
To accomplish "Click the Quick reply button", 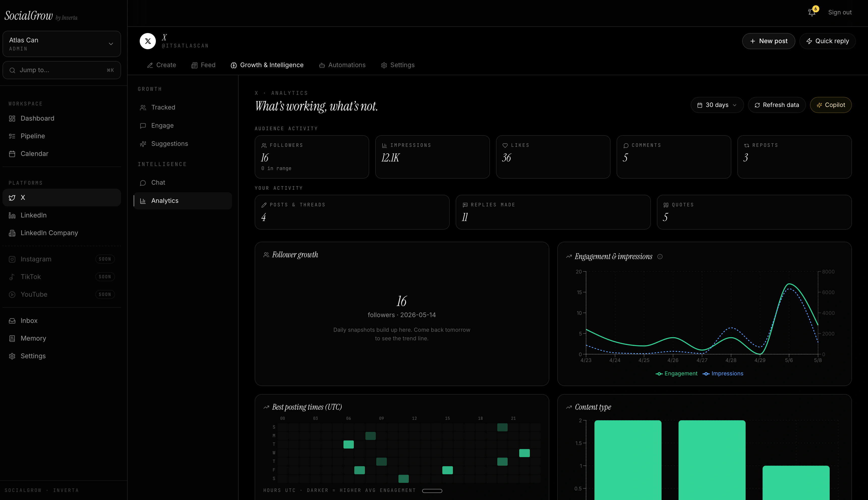I will pos(827,41).
